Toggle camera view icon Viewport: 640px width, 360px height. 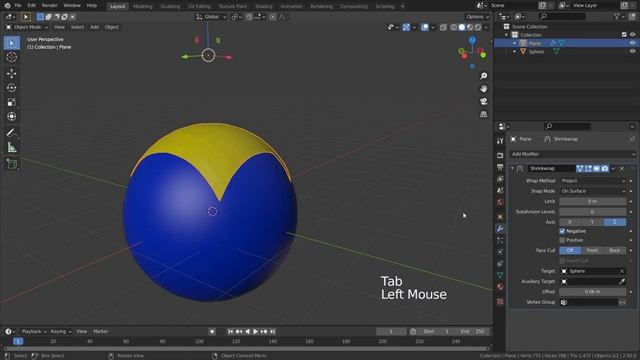(484, 101)
